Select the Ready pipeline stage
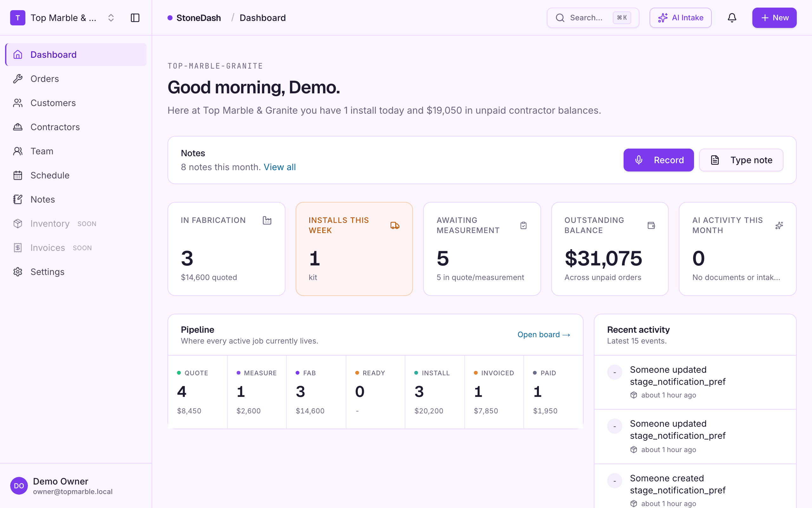The height and width of the screenshot is (508, 812). click(376, 392)
